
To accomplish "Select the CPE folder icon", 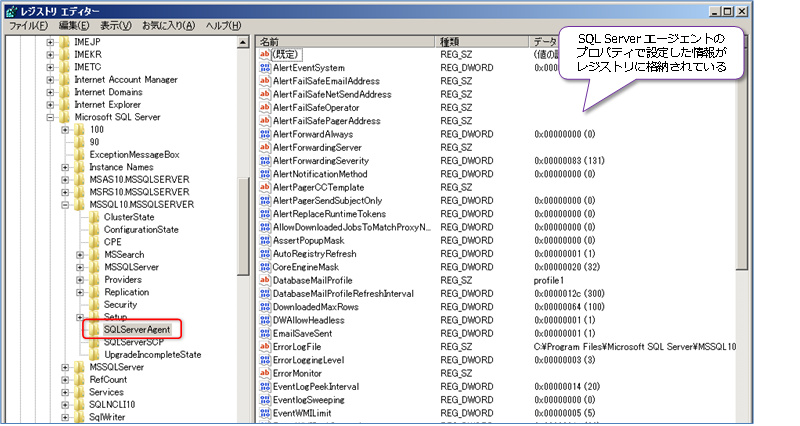I will point(94,242).
